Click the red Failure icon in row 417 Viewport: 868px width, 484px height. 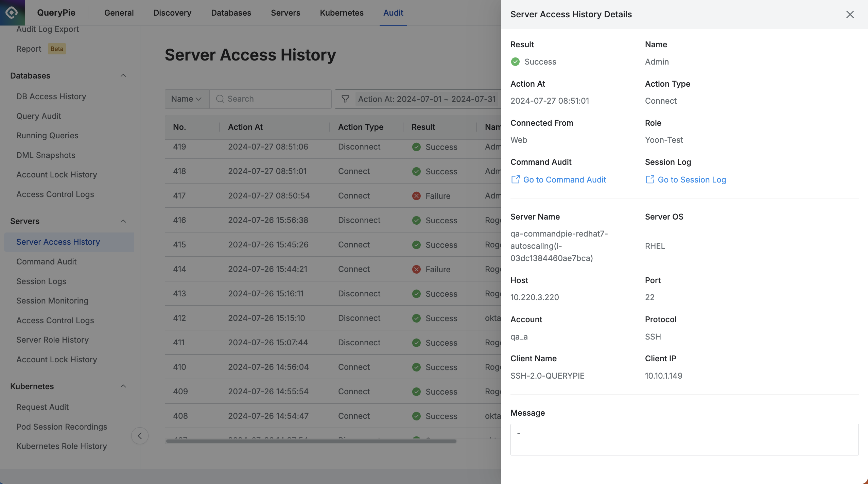(416, 196)
